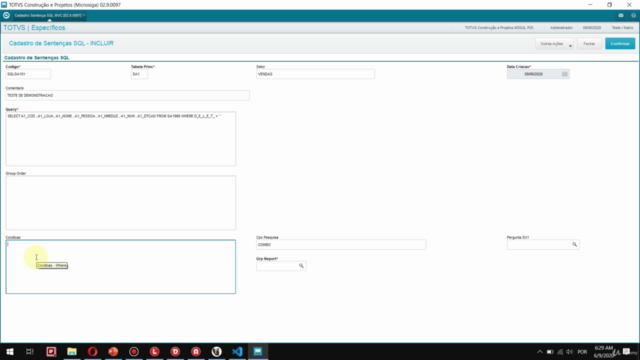Open the calendar picker in Data Criacao
The image size is (640, 360).
(x=565, y=74)
